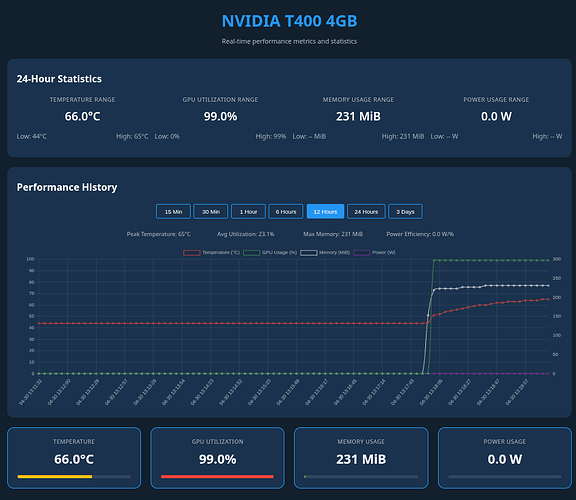This screenshot has width=576, height=500.
Task: Click the 'Low: -- W' value
Action: [444, 136]
